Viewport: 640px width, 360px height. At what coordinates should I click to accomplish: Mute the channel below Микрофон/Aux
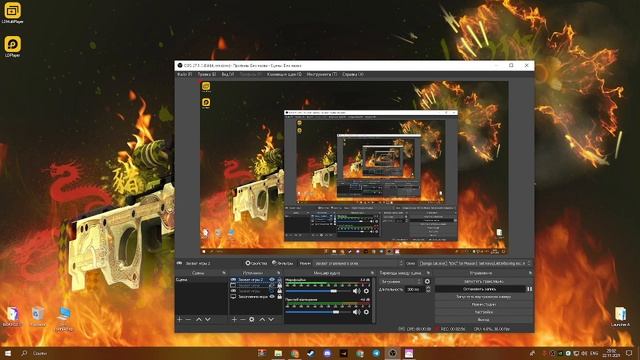click(356, 312)
